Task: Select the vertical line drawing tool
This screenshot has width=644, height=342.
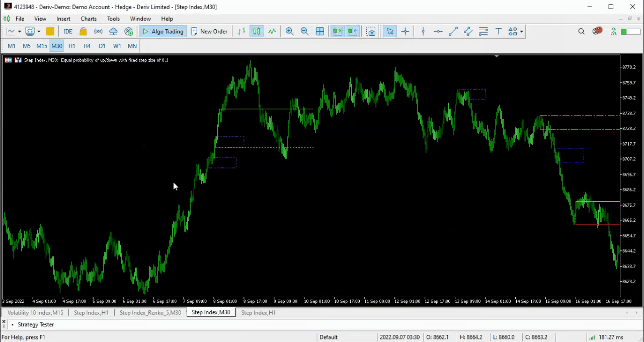Action: tap(423, 31)
